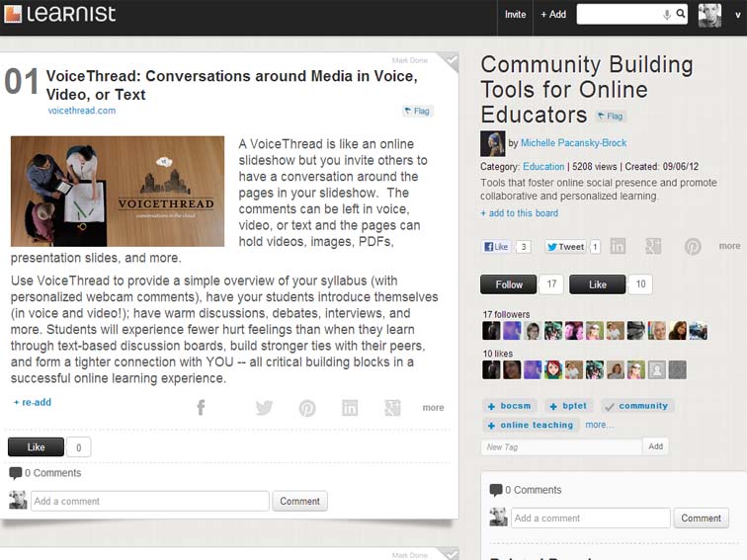Share VoiceThread card on Facebook
This screenshot has height=560, width=747.
[x=201, y=408]
